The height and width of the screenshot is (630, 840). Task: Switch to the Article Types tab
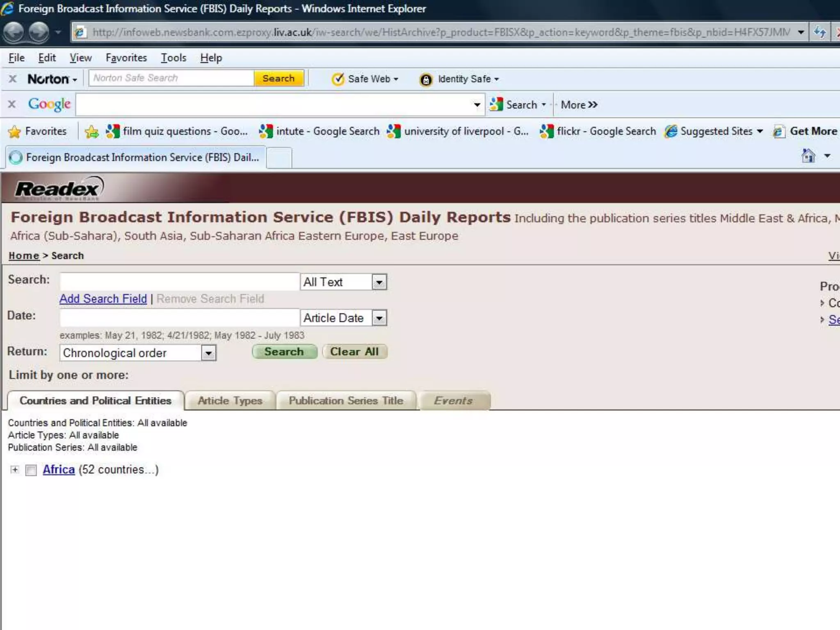pos(230,401)
